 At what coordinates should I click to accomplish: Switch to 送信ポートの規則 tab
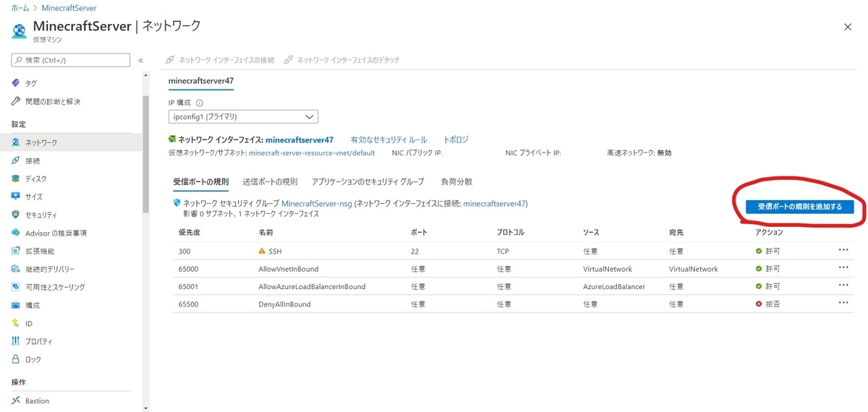coord(270,181)
